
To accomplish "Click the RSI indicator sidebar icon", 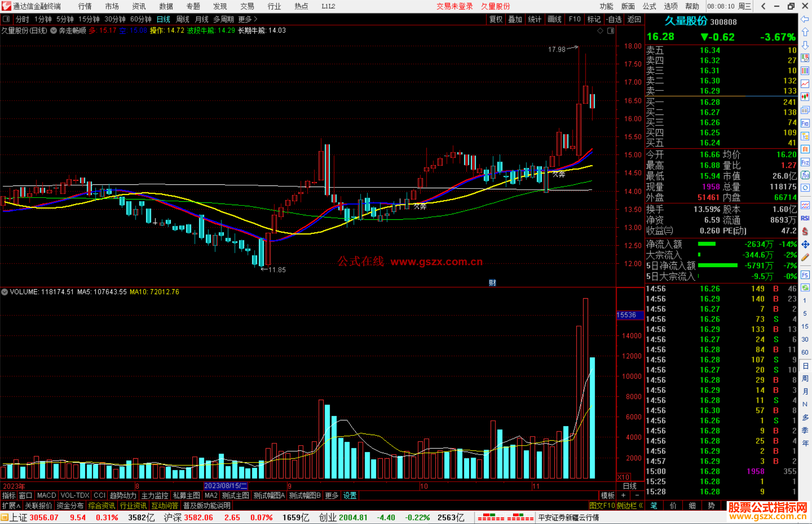I will coord(805,218).
